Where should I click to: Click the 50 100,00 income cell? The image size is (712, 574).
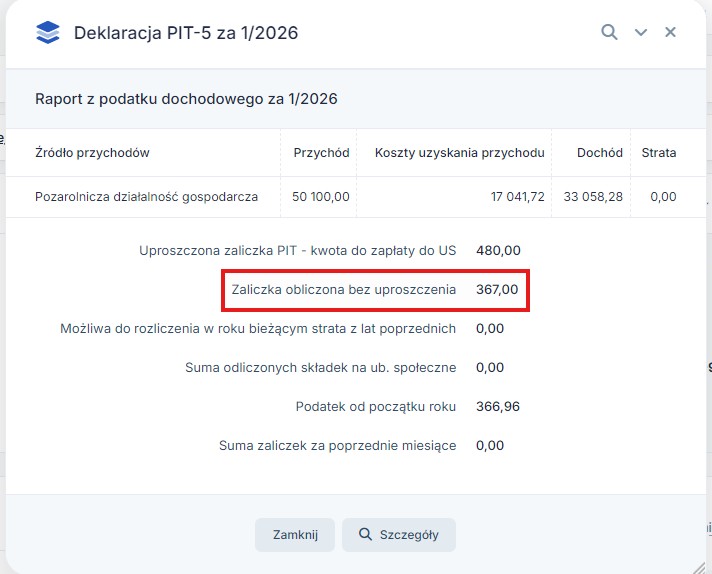click(321, 197)
